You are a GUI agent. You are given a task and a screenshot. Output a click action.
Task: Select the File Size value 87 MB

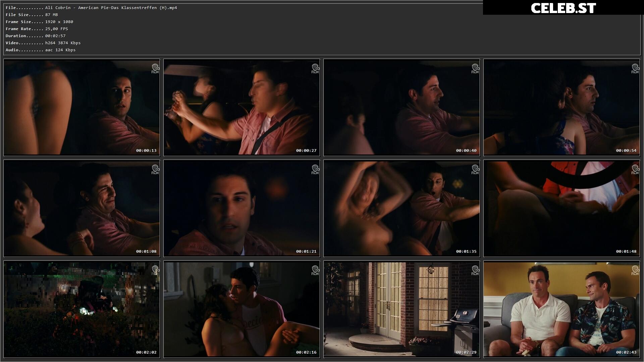[52, 15]
